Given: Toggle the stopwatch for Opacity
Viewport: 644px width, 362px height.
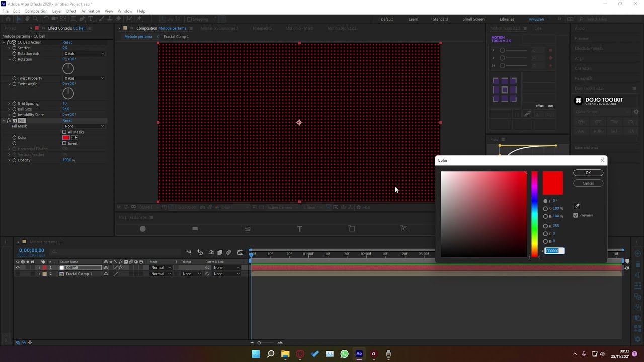Looking at the screenshot, I should pos(14,160).
